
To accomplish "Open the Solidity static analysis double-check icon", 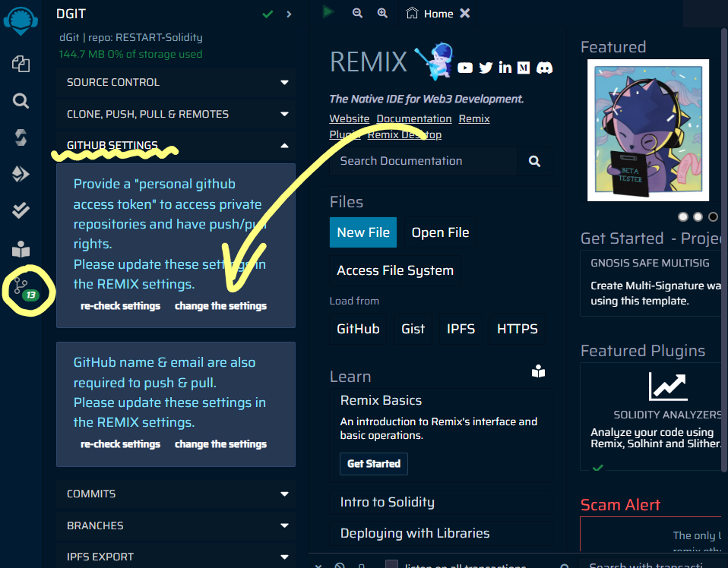I will pyautogui.click(x=21, y=210).
